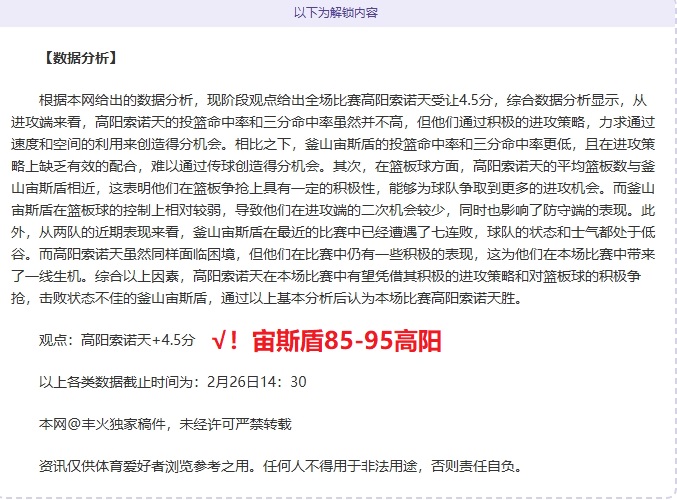
Task: Click the 本网@丰火独家稿件 copyright line
Action: 165,424
